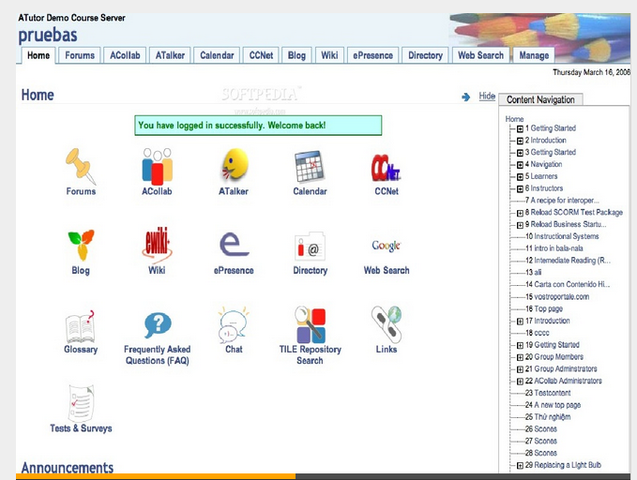Switch to the Directory tab
637x480 pixels.
click(425, 56)
